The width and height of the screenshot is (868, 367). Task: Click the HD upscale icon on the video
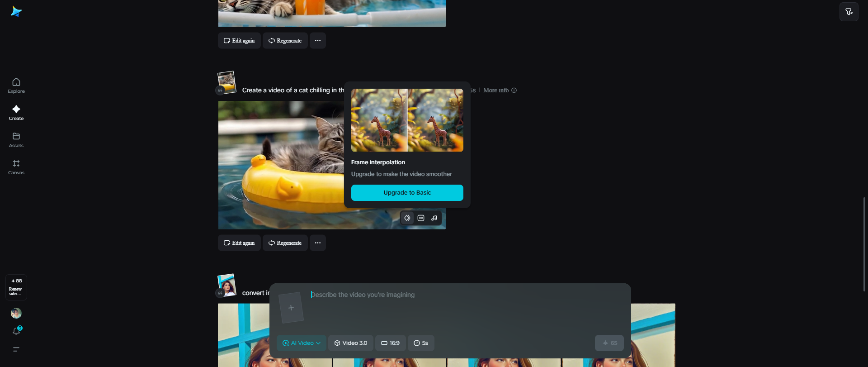[x=421, y=218]
